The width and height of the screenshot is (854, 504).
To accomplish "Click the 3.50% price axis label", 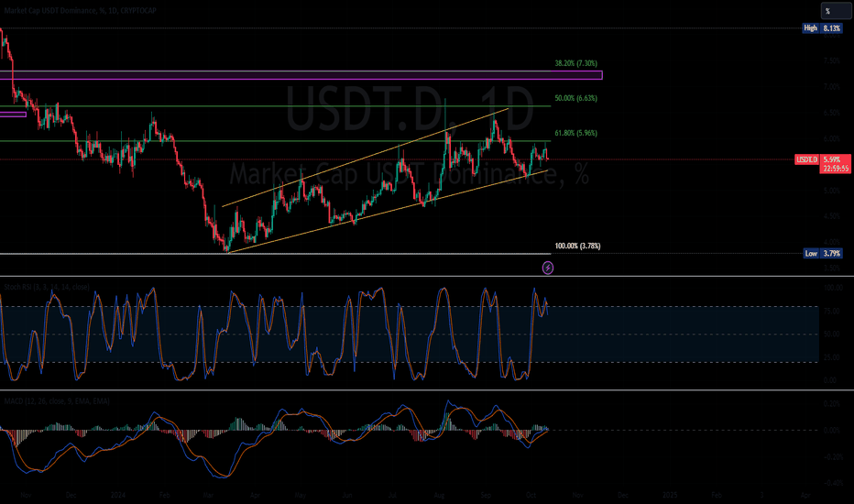I will pos(831,268).
